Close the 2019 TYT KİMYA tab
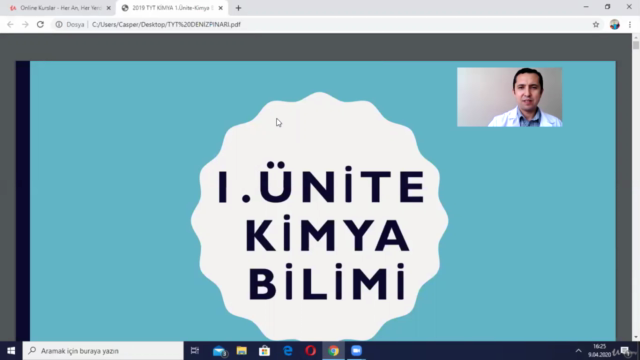The image size is (640, 360). click(220, 8)
